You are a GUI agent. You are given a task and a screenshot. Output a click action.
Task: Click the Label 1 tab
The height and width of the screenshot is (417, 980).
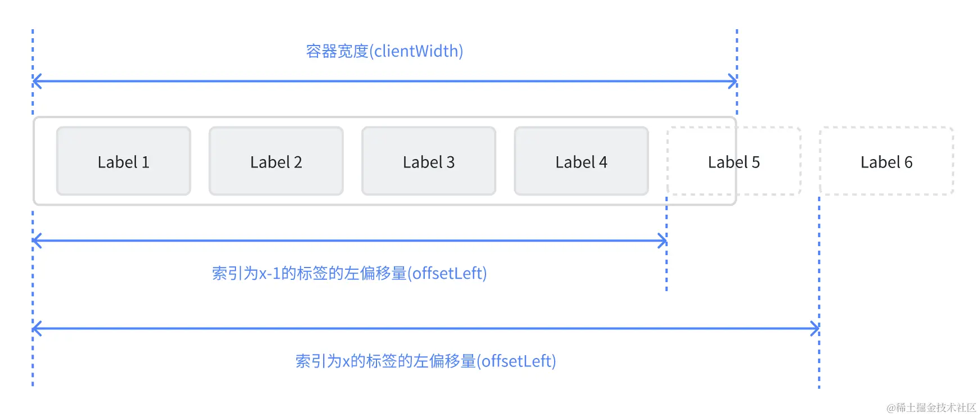click(x=124, y=161)
